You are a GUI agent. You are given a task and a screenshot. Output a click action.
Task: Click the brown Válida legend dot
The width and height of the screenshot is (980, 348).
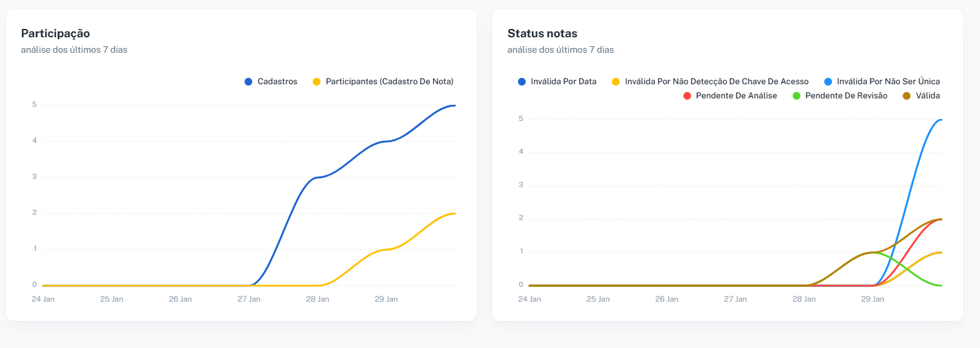[907, 96]
